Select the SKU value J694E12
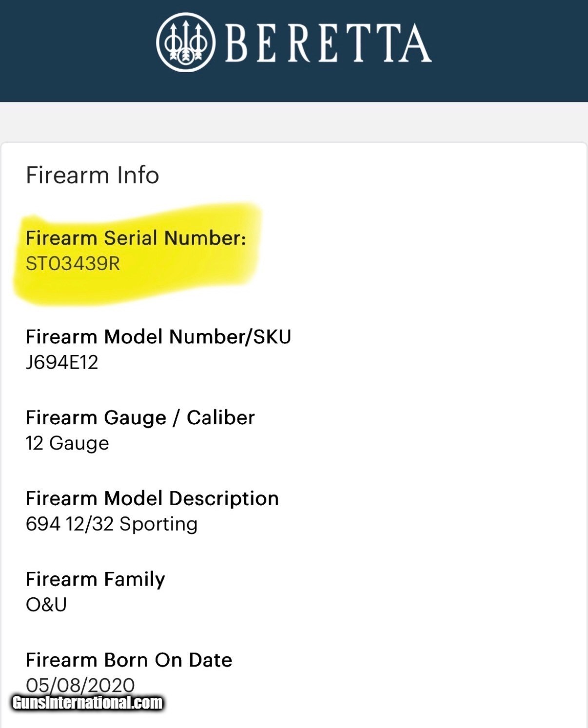Viewport: 588px width, 728px height. click(x=62, y=362)
